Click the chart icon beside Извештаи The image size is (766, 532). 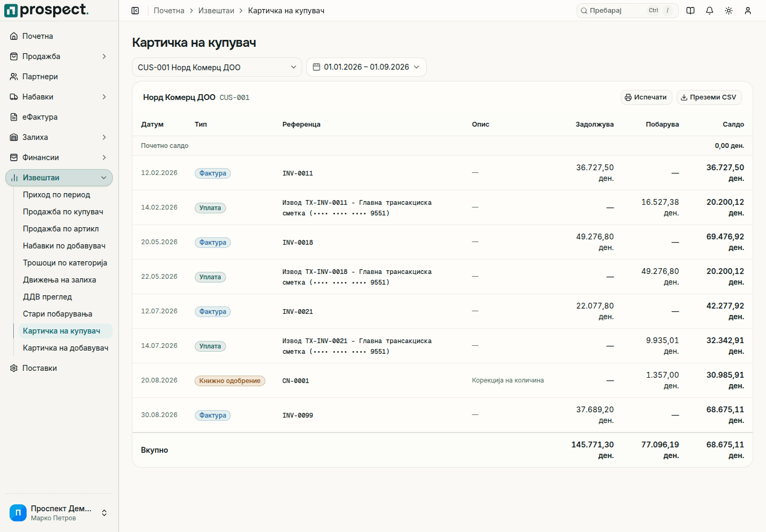[14, 178]
